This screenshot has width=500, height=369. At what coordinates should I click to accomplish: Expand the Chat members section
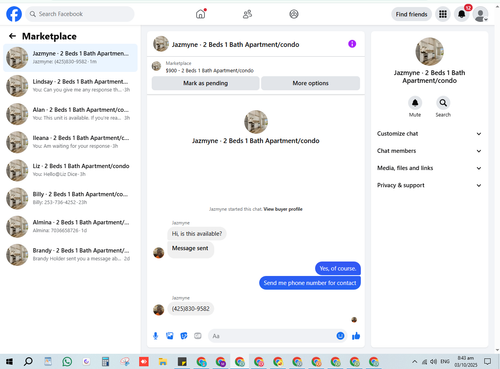pos(429,151)
